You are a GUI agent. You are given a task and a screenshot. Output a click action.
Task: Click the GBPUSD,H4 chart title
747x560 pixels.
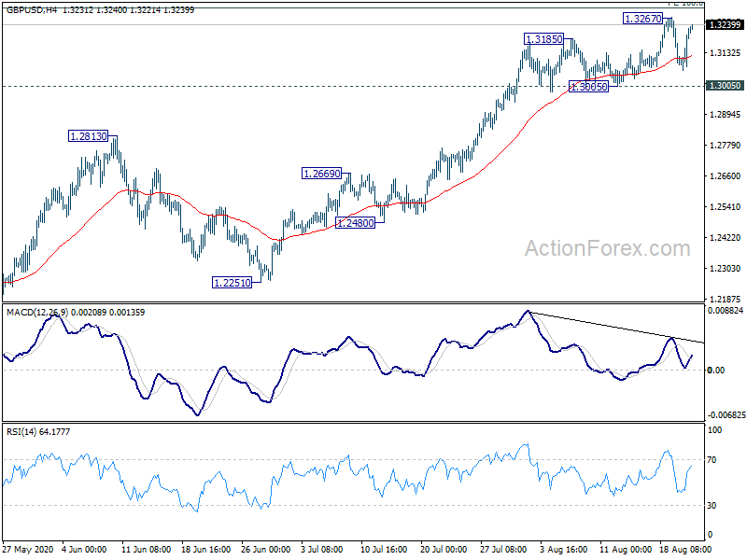[x=32, y=10]
